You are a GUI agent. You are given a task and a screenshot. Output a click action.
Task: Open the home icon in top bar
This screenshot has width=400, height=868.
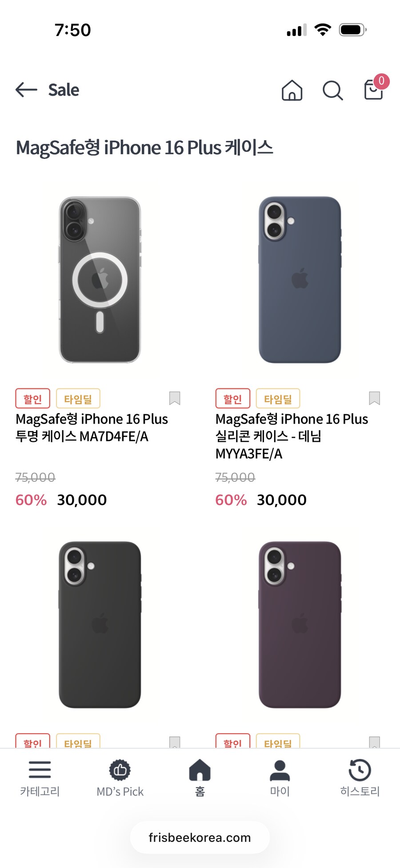coord(292,90)
